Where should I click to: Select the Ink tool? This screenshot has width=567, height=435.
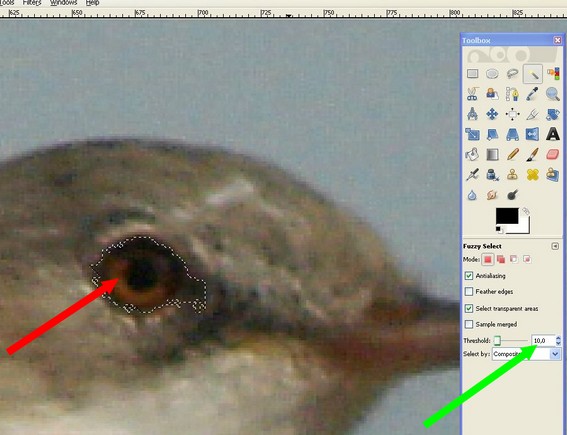(x=492, y=175)
